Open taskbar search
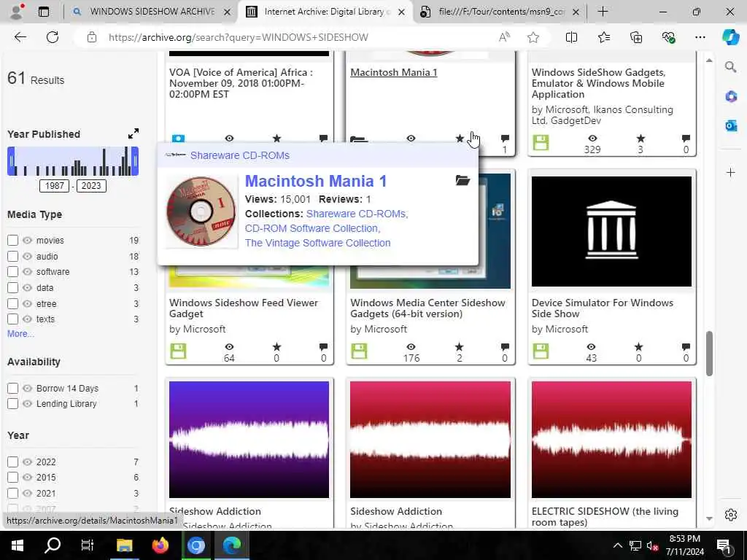The image size is (747, 560). click(53, 545)
